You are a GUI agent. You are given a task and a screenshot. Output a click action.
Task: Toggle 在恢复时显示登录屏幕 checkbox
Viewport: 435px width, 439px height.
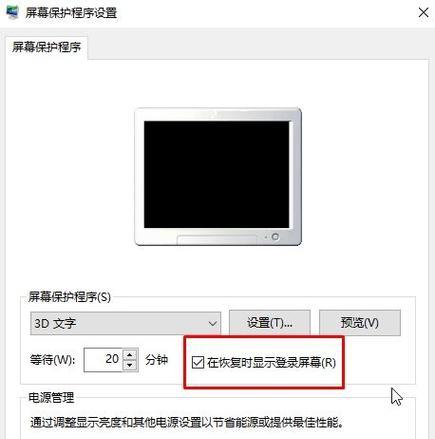(x=198, y=362)
